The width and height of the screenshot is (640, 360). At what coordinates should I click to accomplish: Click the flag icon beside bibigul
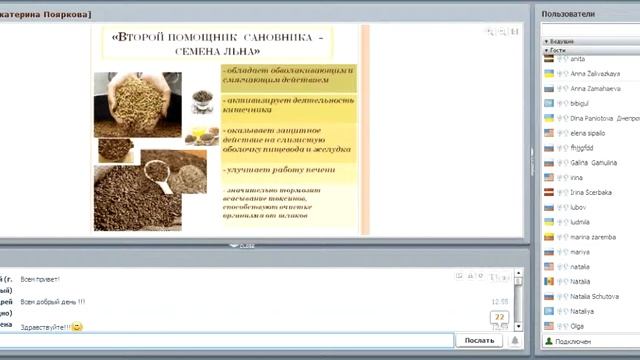[549, 103]
